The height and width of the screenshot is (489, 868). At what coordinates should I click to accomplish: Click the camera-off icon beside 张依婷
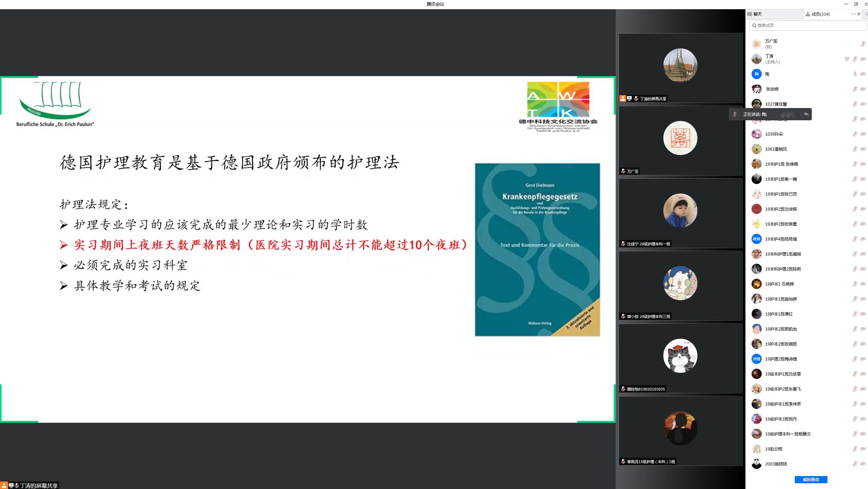point(863,89)
